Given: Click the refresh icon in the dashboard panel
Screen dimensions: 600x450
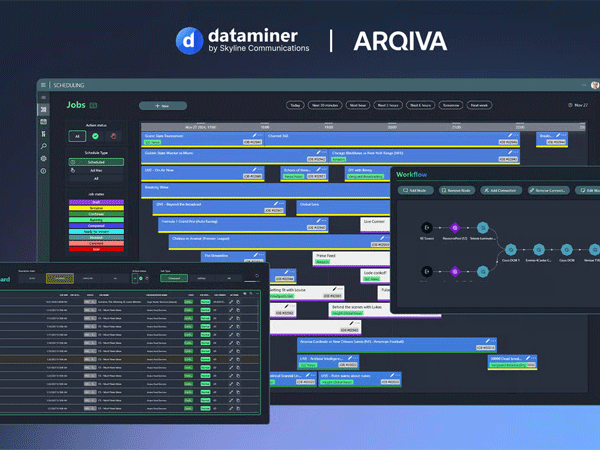Looking at the screenshot, I should click(x=257, y=275).
